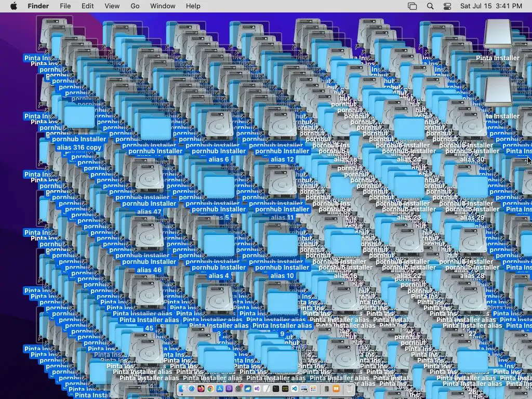
Task: Select disk icon above 'alias 12'
Action: point(282,126)
